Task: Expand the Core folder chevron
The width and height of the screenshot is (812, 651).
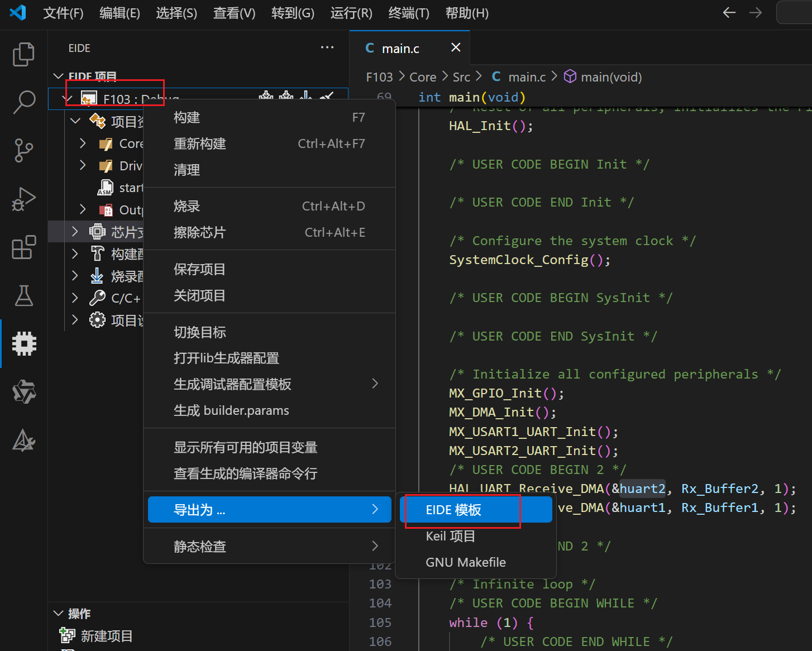Action: click(x=83, y=143)
